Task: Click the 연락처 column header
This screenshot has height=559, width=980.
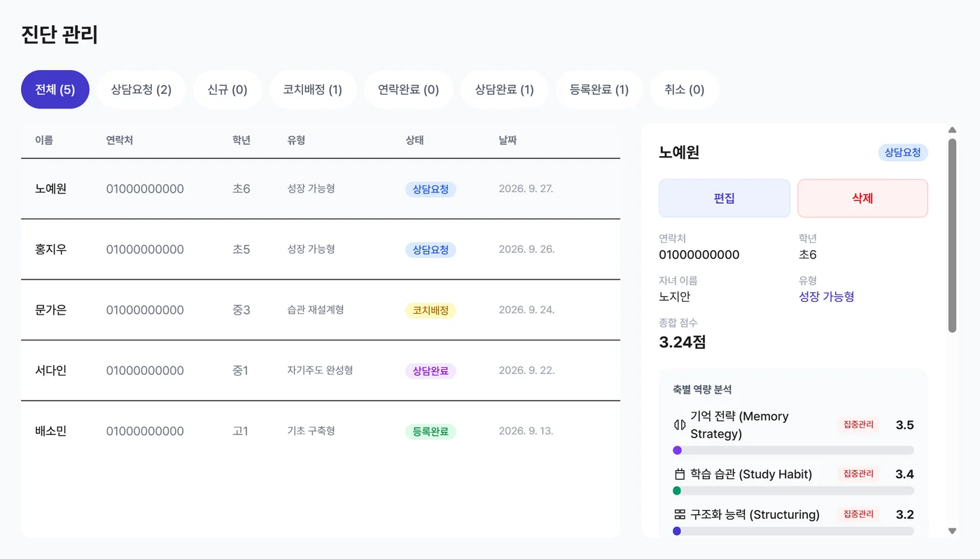Action: (x=120, y=140)
